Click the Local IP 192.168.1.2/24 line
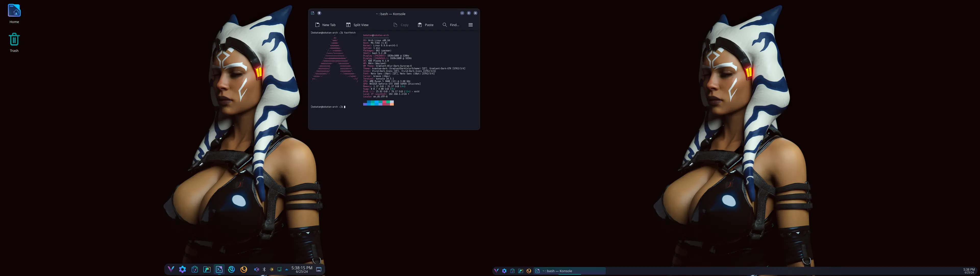980x276 pixels. 386,94
